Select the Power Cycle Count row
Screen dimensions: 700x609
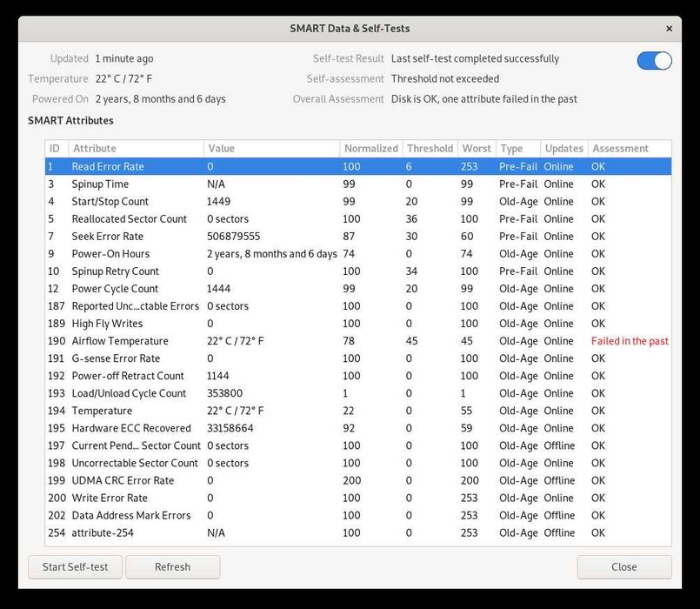[358, 289]
